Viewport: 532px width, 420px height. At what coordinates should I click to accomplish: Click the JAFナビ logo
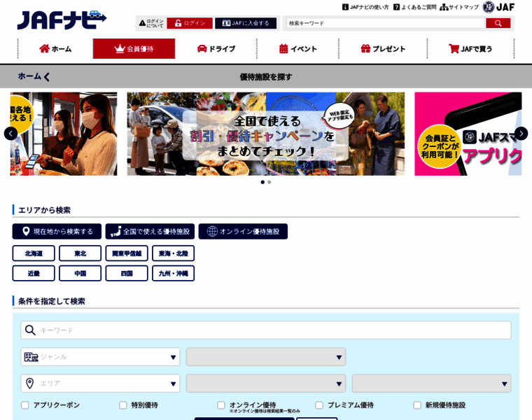click(x=62, y=20)
